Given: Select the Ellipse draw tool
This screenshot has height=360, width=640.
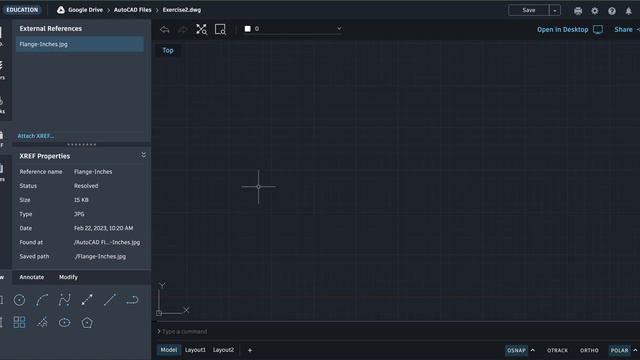Looking at the screenshot, I should tap(64, 322).
